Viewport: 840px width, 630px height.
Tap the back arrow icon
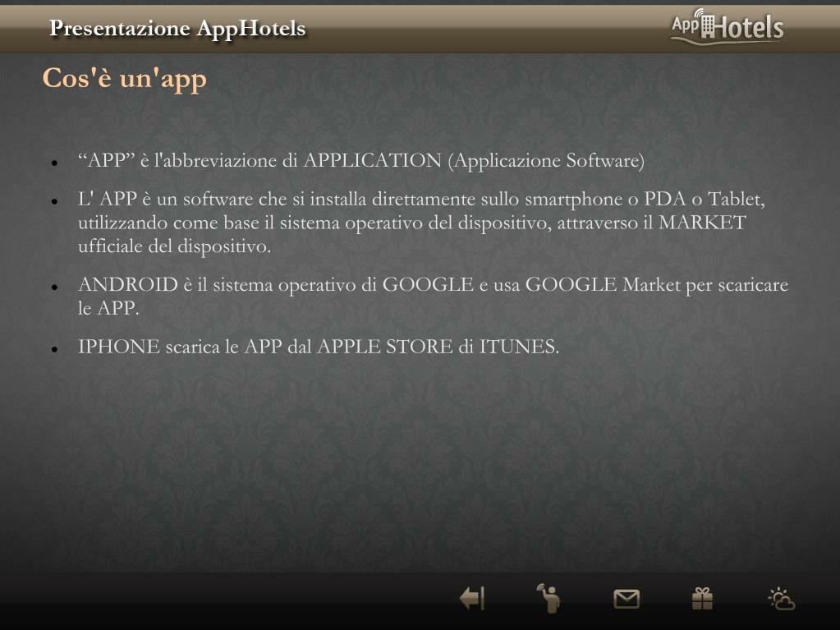pyautogui.click(x=472, y=599)
